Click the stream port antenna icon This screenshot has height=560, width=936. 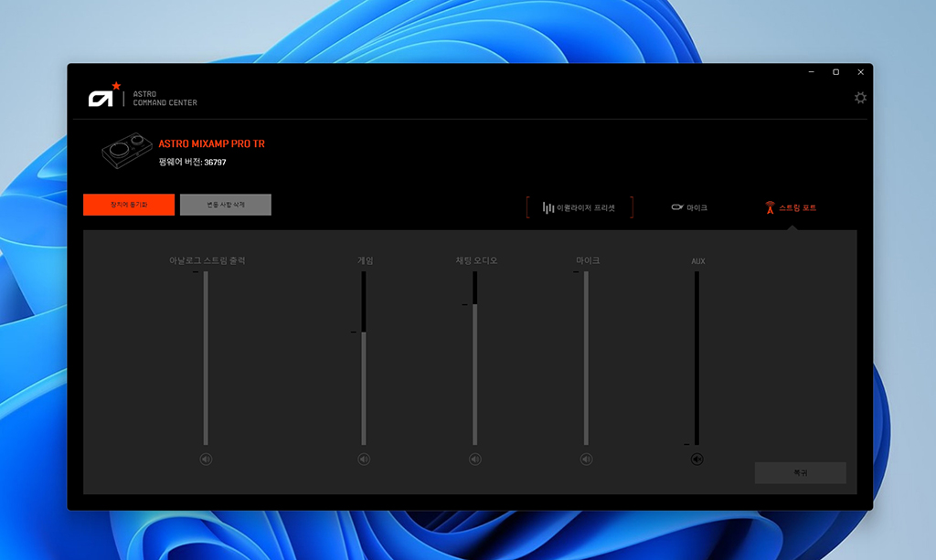[770, 207]
